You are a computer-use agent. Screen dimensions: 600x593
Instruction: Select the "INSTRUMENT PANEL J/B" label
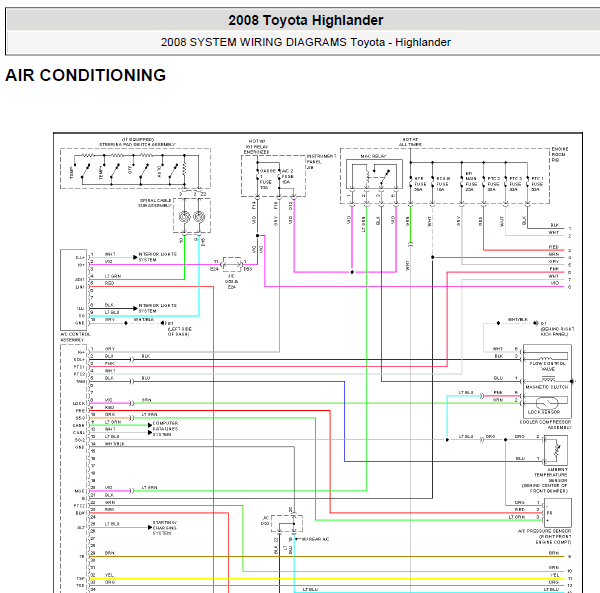[x=321, y=161]
